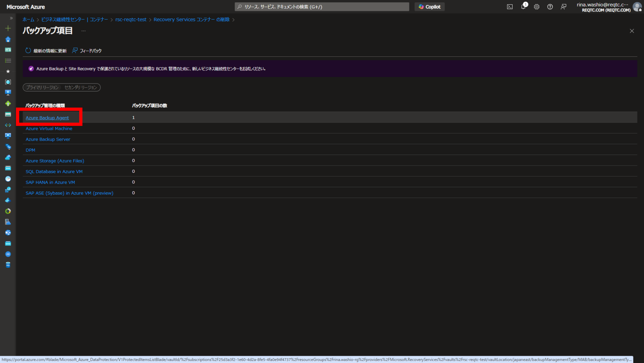Click count 1 in Azure Backup Agent row
This screenshot has width=644, height=363.
[x=134, y=117]
